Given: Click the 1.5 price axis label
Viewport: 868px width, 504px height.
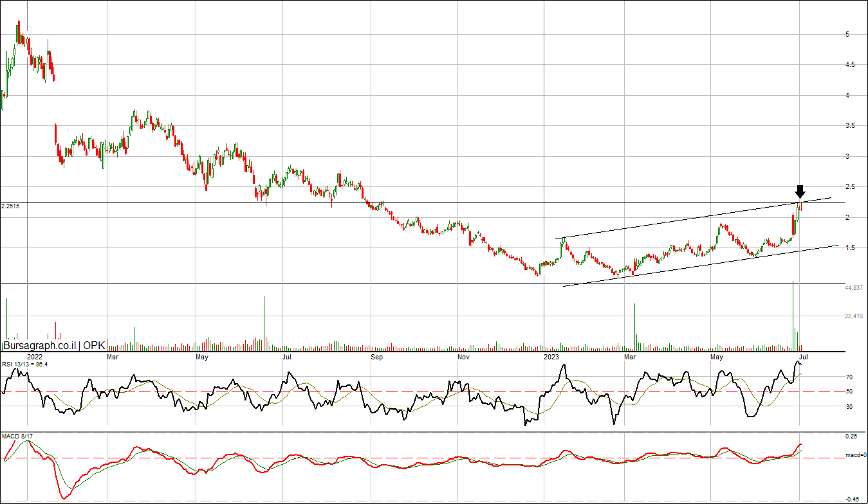Looking at the screenshot, I should coord(851,248).
